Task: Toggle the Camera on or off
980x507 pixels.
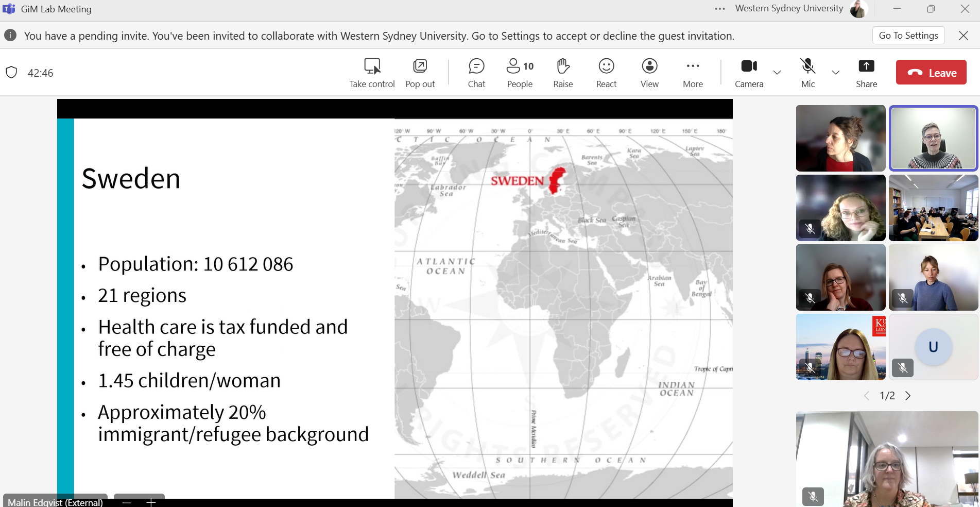Action: [x=749, y=73]
